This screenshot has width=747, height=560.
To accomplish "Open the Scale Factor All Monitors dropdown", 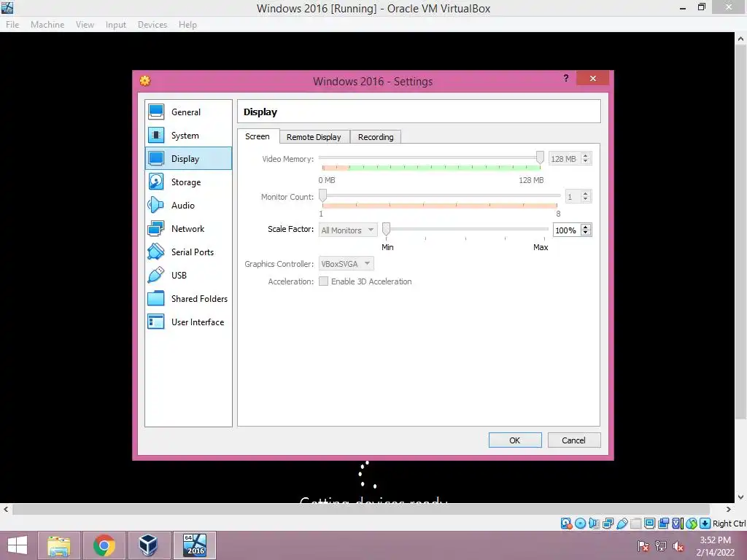I will coord(348,230).
